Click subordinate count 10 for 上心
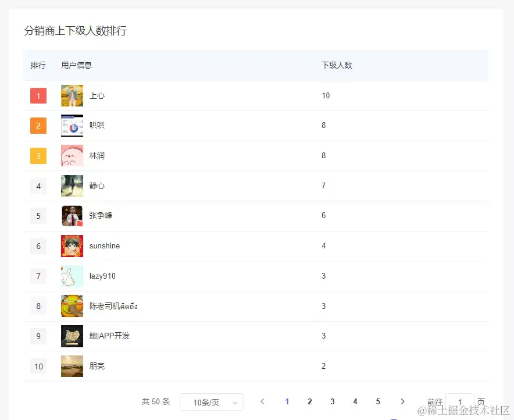 coord(326,96)
